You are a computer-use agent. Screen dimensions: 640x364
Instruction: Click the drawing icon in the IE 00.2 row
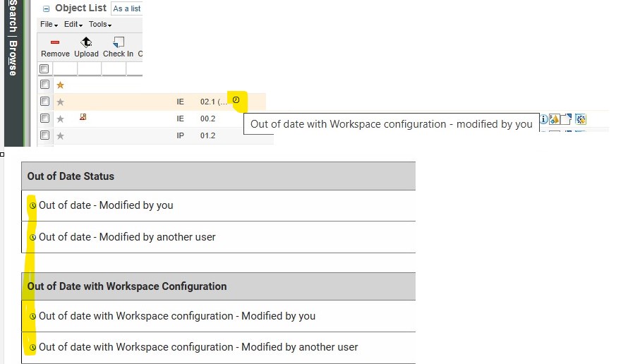(83, 117)
